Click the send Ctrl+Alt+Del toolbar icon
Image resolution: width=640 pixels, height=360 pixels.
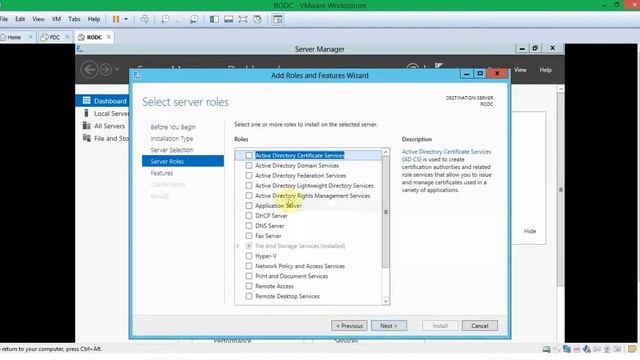click(144, 19)
